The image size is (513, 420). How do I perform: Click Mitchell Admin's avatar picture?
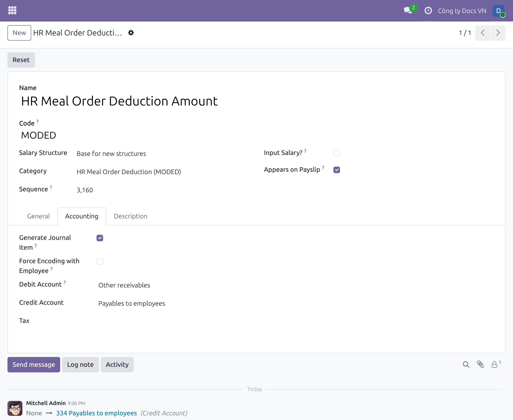(x=15, y=408)
